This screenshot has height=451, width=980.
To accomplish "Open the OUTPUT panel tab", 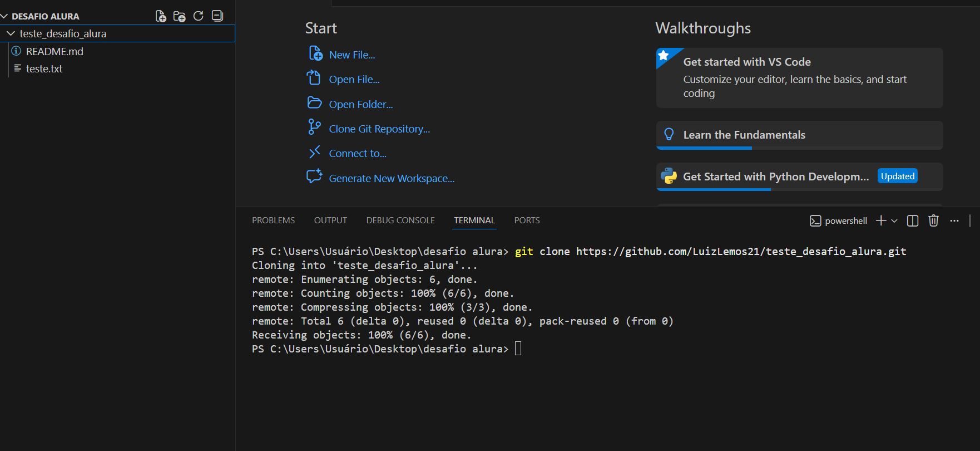I will 330,220.
